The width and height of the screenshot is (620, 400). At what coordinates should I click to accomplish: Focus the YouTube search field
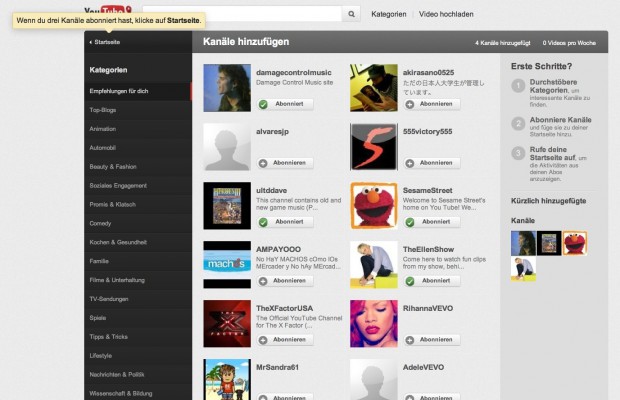242,14
